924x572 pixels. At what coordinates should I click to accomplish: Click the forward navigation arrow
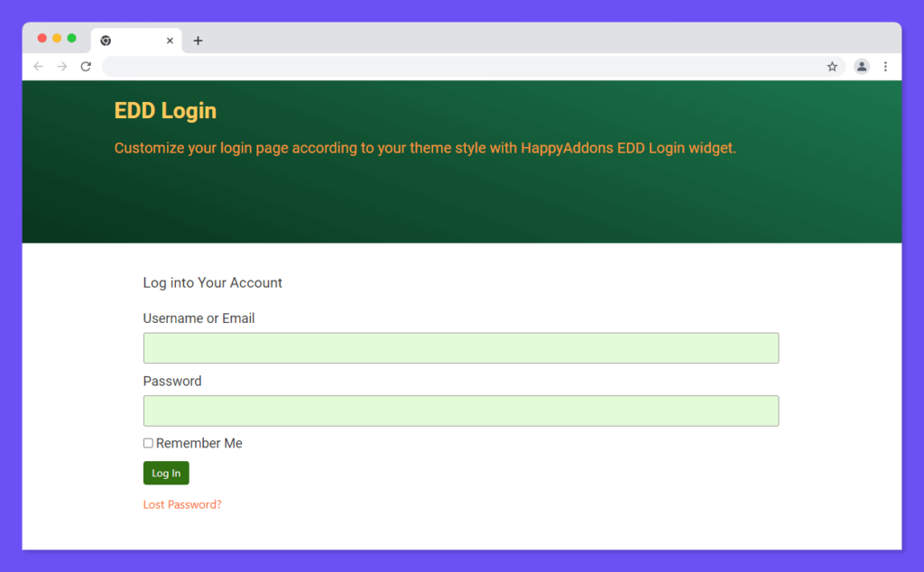tap(61, 66)
